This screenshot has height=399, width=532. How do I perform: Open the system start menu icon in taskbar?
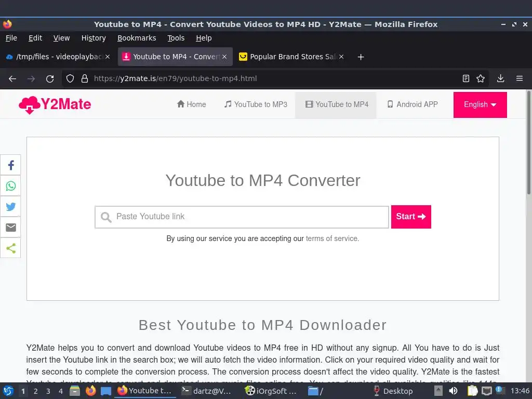tap(8, 391)
